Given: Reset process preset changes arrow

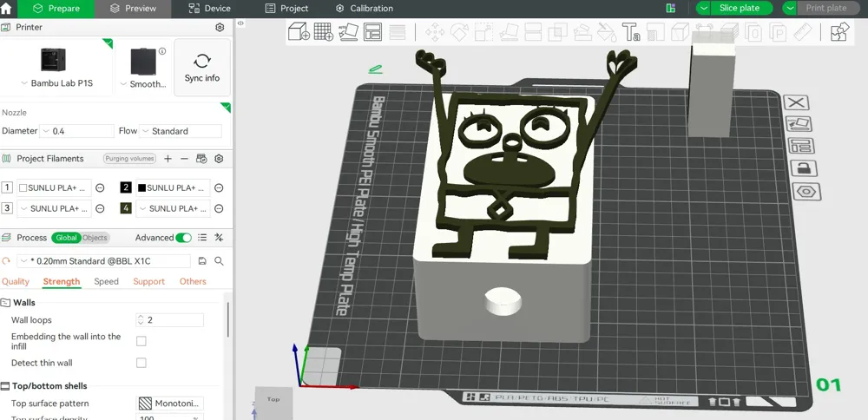Looking at the screenshot, I should 7,261.
